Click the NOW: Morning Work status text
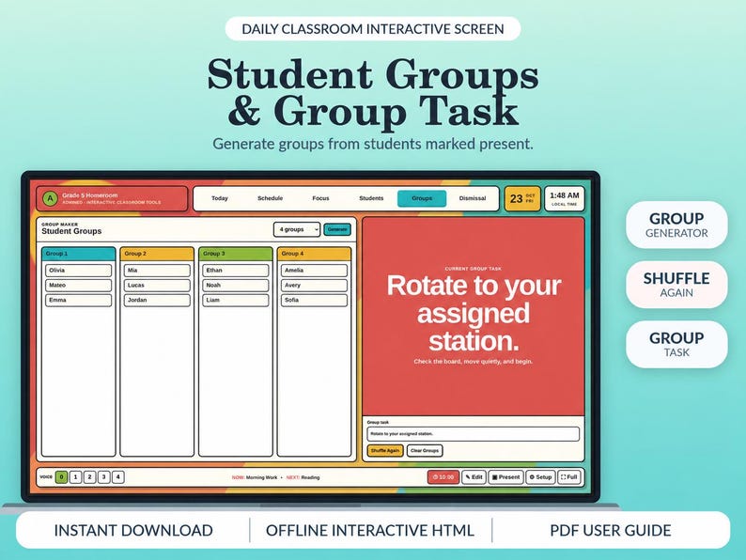 pos(255,477)
